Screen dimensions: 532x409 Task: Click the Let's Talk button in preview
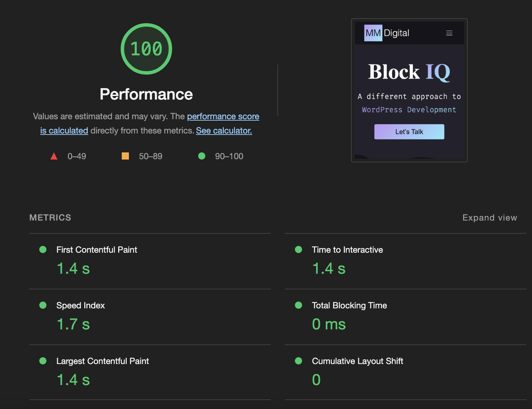pos(409,132)
